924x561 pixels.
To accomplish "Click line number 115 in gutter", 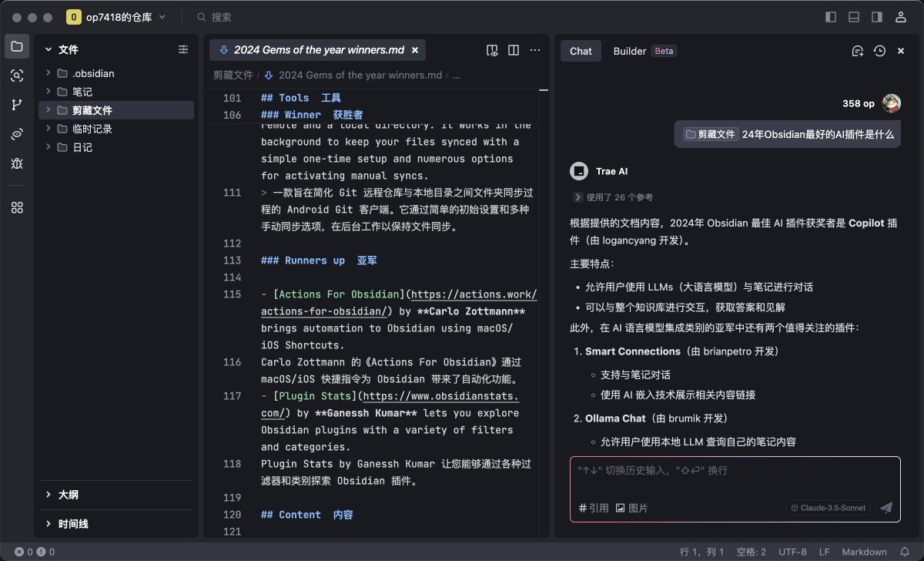I will [232, 294].
